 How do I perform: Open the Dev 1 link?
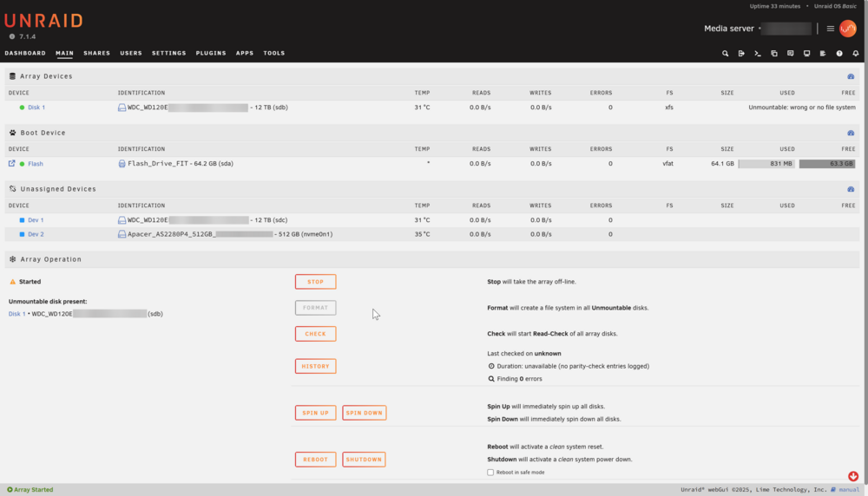36,220
